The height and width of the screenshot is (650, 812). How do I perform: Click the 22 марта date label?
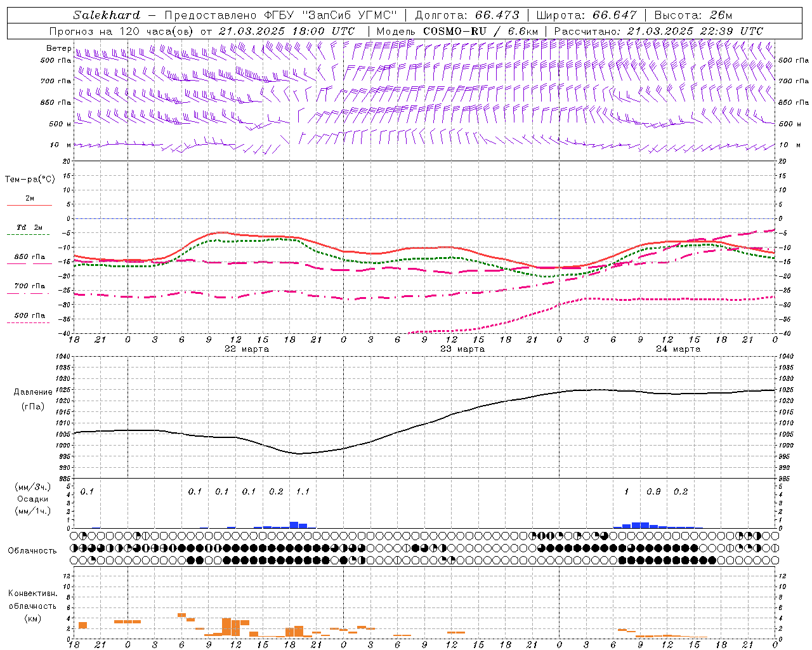[247, 349]
